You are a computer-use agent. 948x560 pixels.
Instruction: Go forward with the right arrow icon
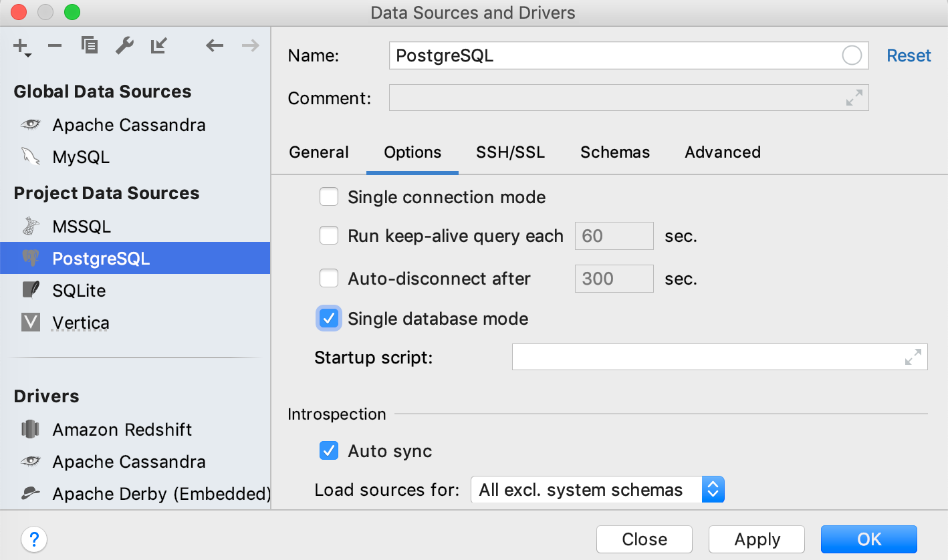click(251, 45)
